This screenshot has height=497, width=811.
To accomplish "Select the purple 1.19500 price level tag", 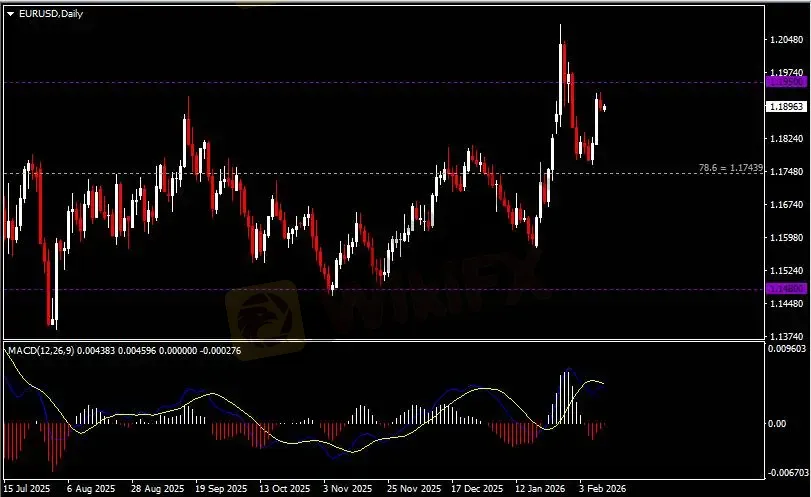I will tap(786, 82).
